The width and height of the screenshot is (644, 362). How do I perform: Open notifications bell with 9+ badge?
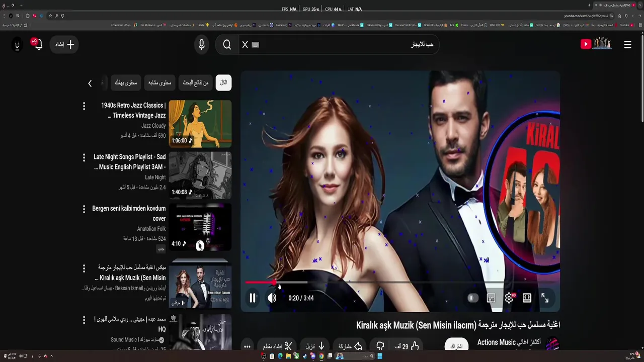(x=37, y=44)
